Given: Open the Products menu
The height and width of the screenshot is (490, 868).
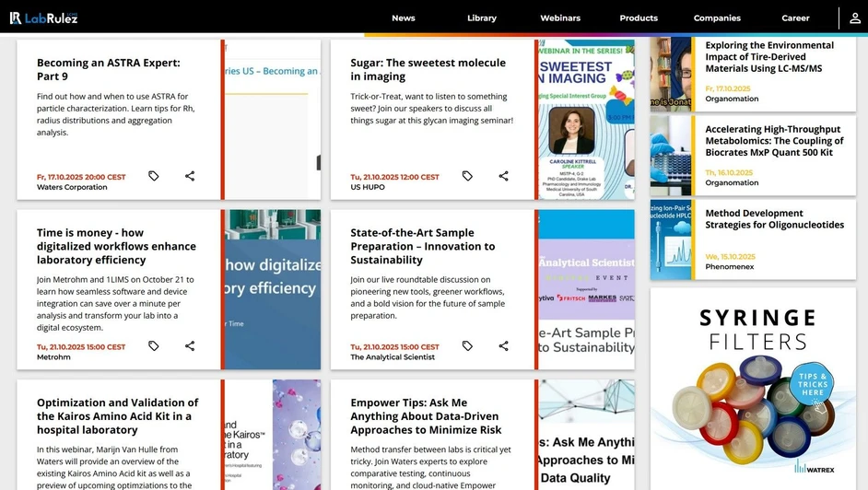Looking at the screenshot, I should [639, 17].
